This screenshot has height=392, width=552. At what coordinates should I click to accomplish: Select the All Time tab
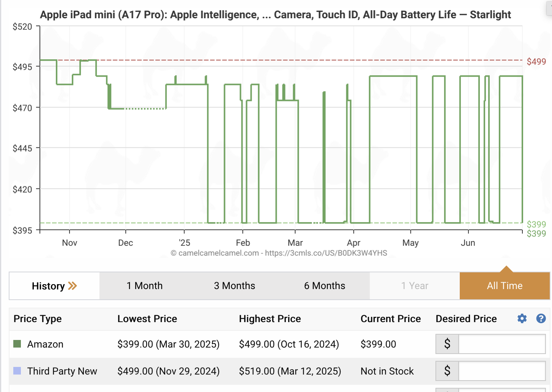click(505, 286)
